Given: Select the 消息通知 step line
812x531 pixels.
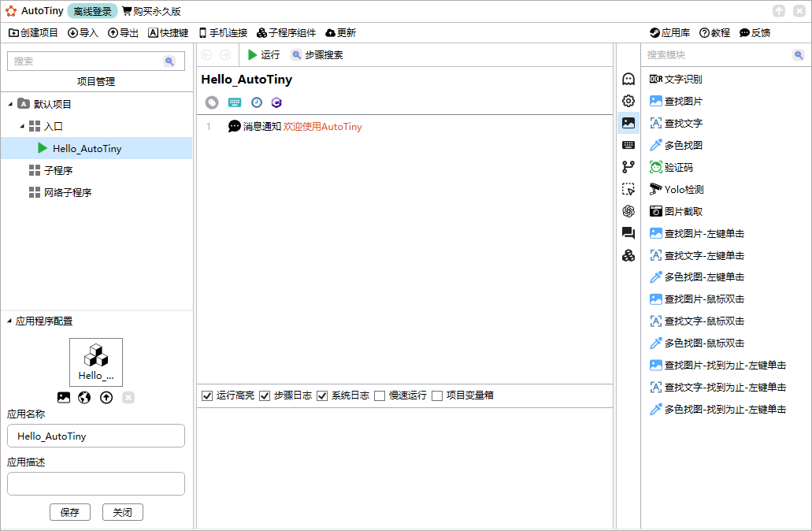Looking at the screenshot, I should pyautogui.click(x=295, y=126).
